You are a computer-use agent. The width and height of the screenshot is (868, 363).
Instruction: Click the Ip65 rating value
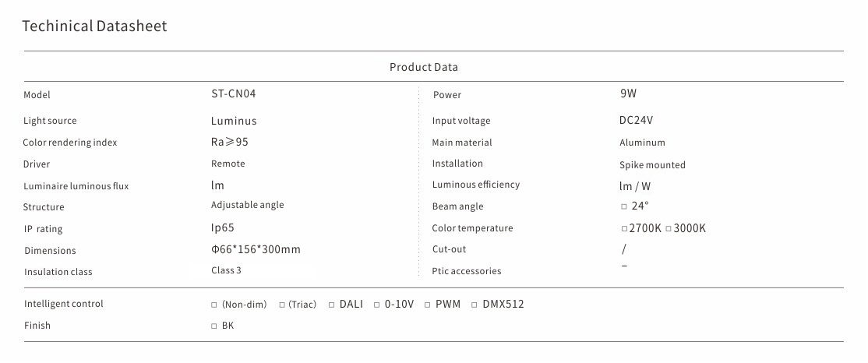(x=223, y=227)
